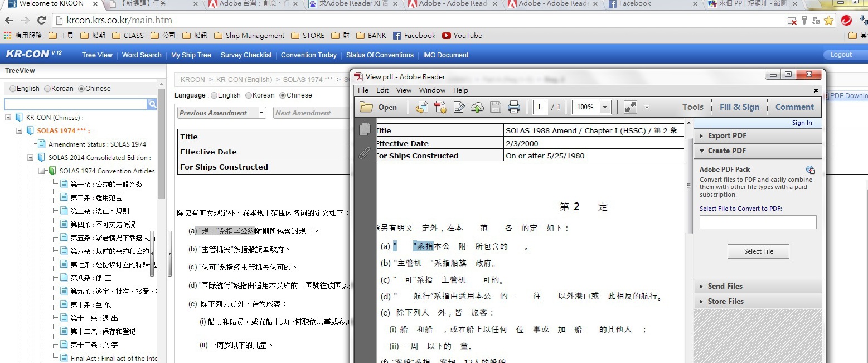Screen dimensions: 868x363
Task: Click the saved password key icon
Action: [x=804, y=21]
